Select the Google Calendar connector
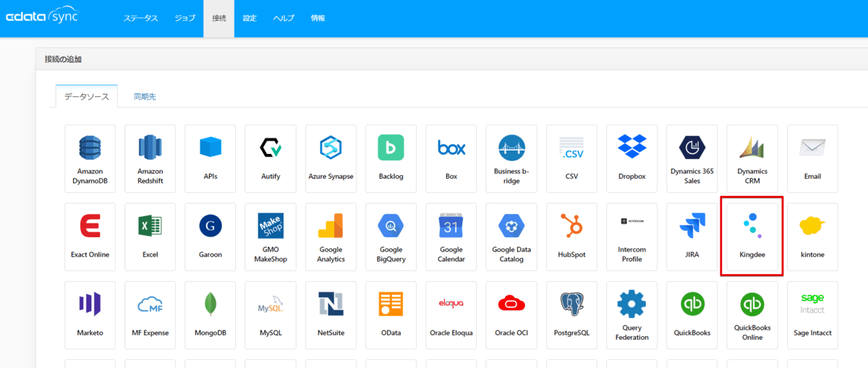The height and width of the screenshot is (368, 868). pyautogui.click(x=451, y=237)
